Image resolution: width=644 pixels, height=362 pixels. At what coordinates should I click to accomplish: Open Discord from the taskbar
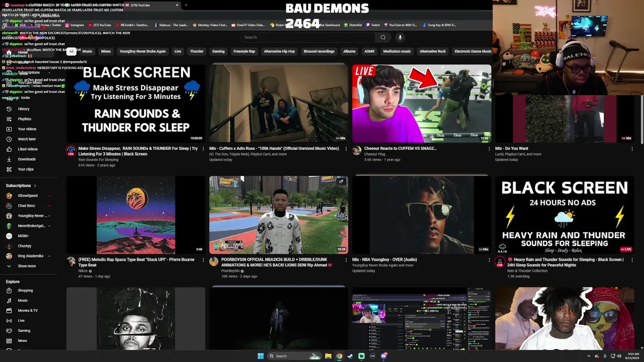pos(383,356)
